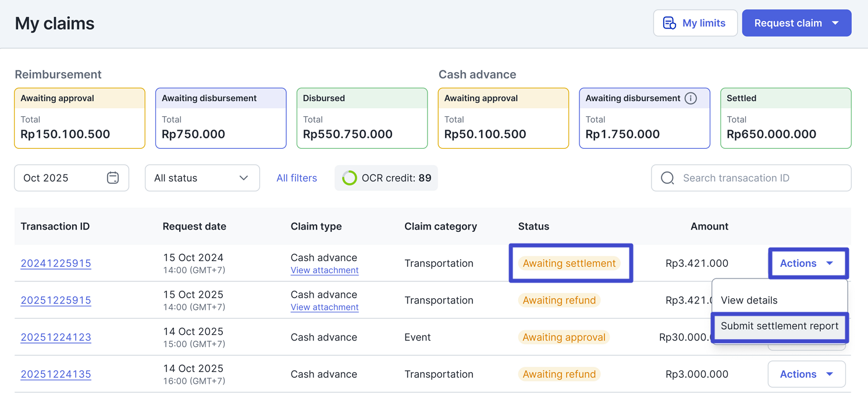View attachment for the 15 Oct 2024 claim
This screenshot has height=393, width=868.
(x=325, y=270)
